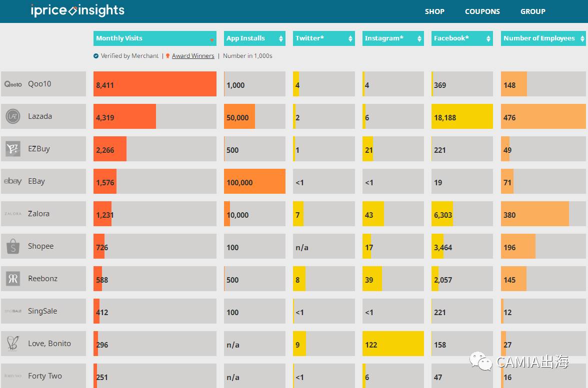Sort by Number of Employees column
Image resolution: width=588 pixels, height=388 pixels.
click(543, 38)
